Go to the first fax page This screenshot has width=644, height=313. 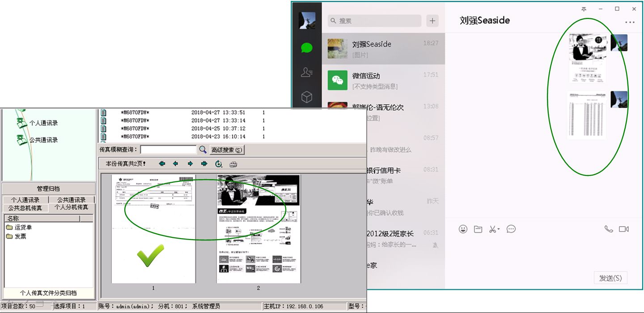[x=162, y=164]
